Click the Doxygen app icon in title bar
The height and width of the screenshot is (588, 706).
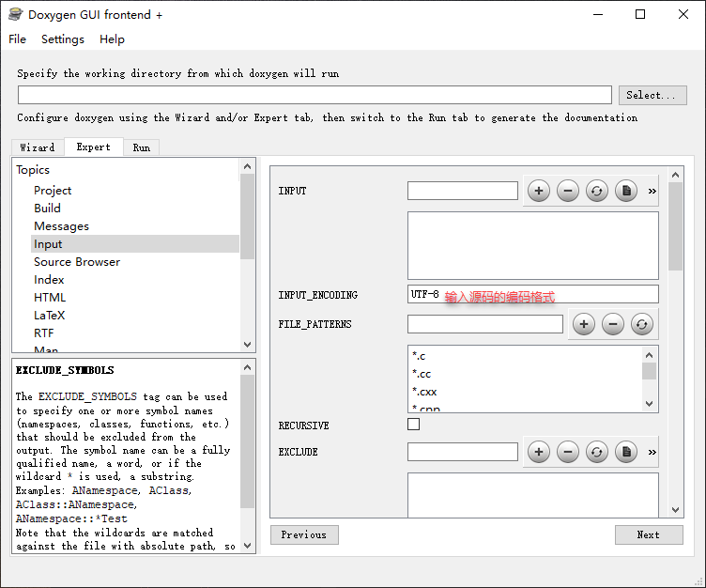tap(15, 14)
